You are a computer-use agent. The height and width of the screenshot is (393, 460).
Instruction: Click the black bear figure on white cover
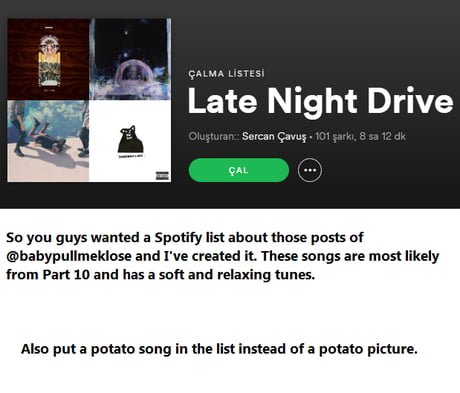tap(131, 140)
